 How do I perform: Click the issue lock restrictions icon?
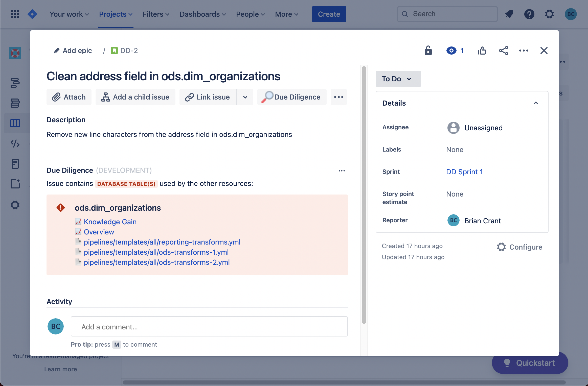428,51
